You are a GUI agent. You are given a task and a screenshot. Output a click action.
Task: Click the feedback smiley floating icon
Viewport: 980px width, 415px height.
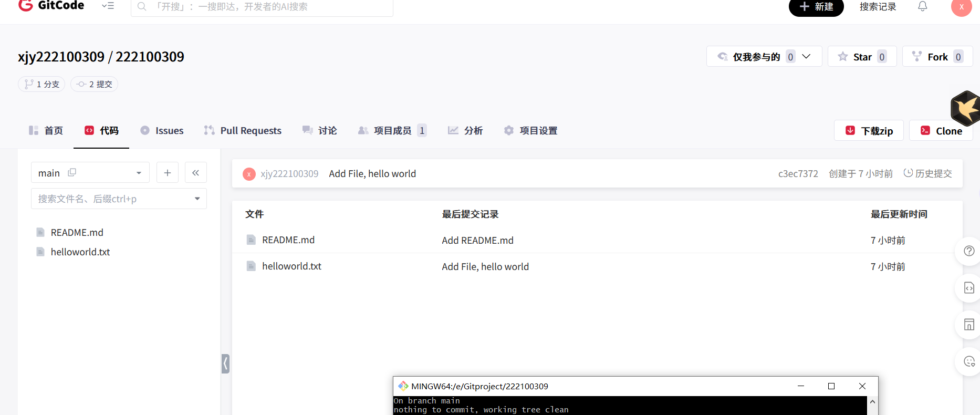coord(969,361)
